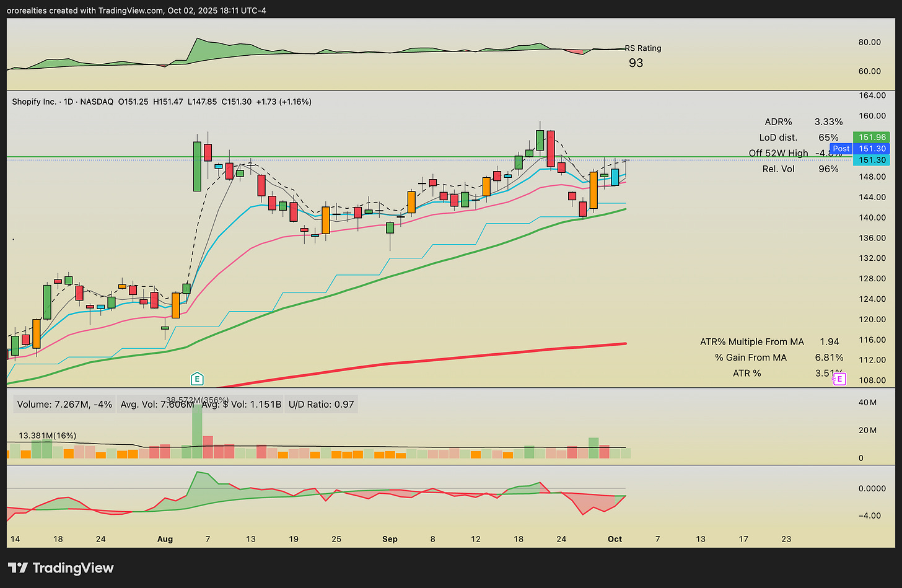902x588 pixels.
Task: Select the high value H151.47
Action: pos(168,102)
